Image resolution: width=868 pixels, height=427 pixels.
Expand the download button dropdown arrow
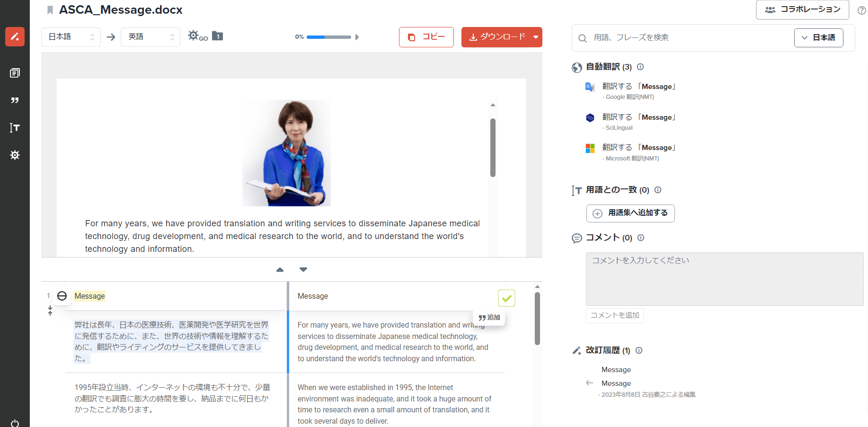pyautogui.click(x=536, y=37)
